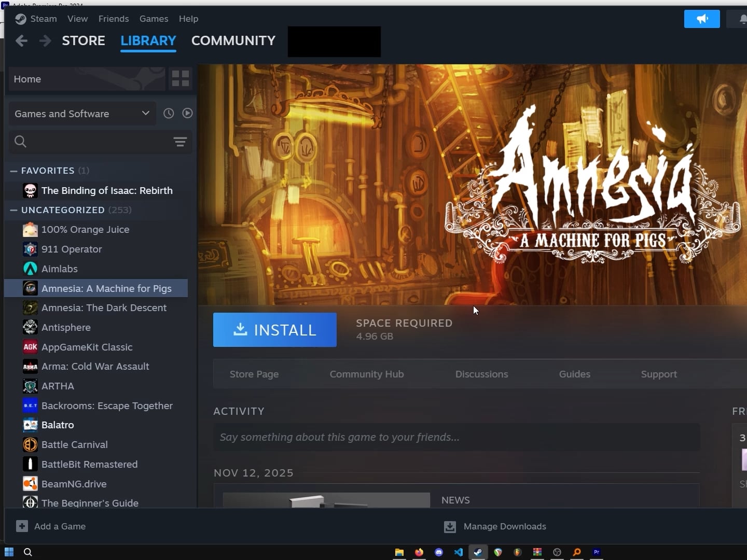747x560 pixels.
Task: Click the forward navigation arrow
Action: (x=45, y=41)
